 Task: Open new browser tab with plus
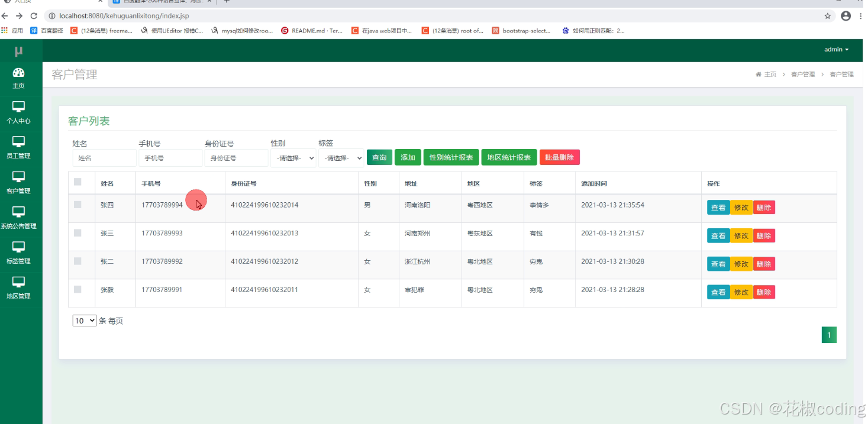coord(226,2)
